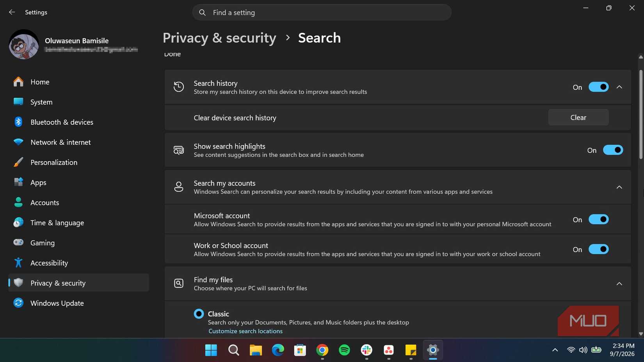Click the "Work or School account" label
This screenshot has height=362, width=644.
click(231, 245)
